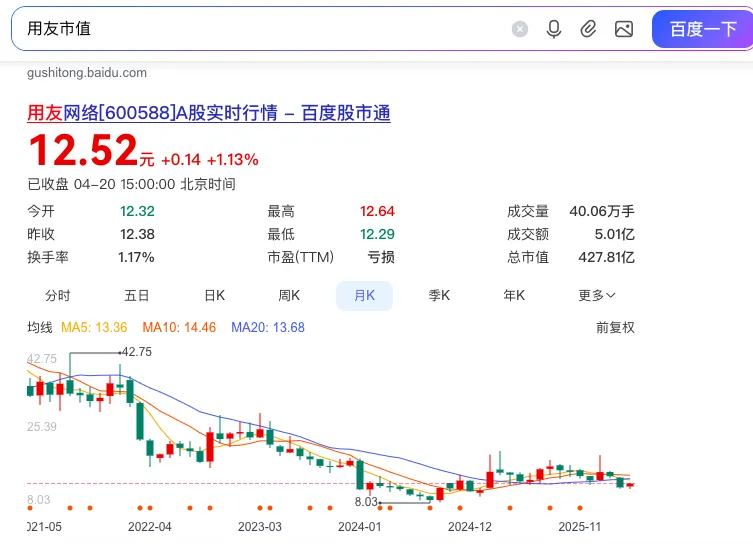Click the closing time 04-20 15:00:00 text
753x544 pixels.
[x=124, y=184]
